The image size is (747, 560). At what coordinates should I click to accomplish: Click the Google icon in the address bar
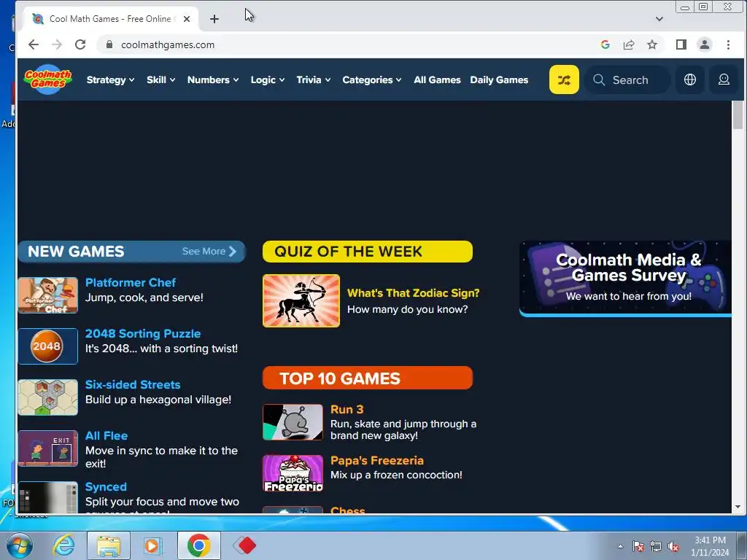pyautogui.click(x=605, y=44)
